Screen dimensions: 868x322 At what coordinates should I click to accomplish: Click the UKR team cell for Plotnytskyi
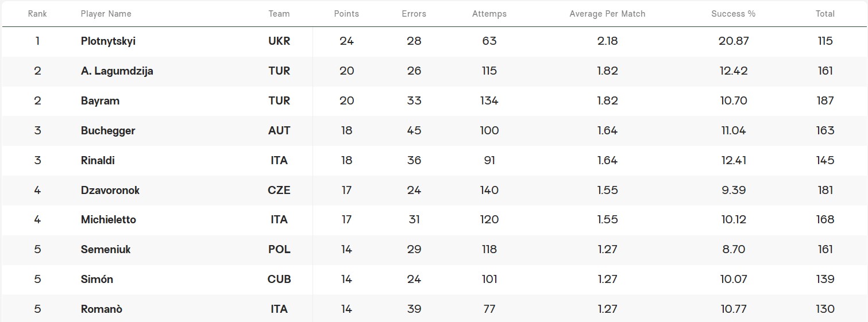[279, 41]
